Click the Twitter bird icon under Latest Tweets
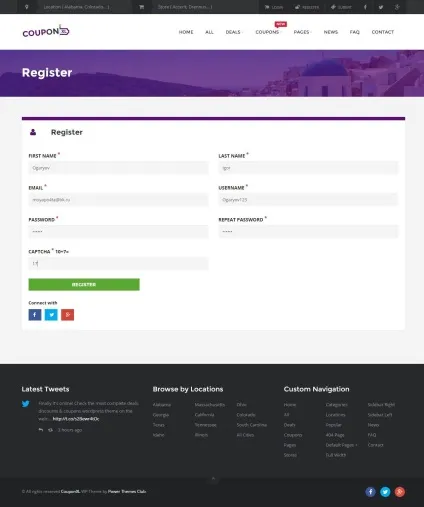 [26, 404]
